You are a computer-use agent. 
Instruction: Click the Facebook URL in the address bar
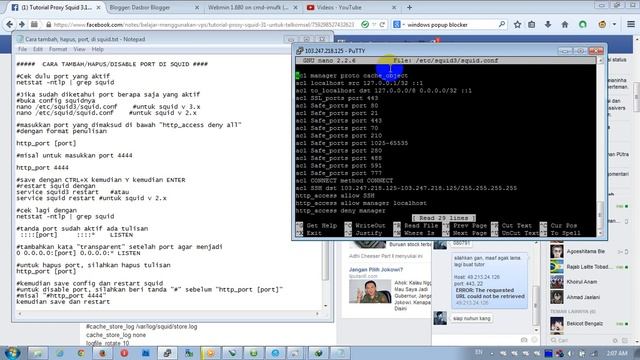[x=204, y=24]
